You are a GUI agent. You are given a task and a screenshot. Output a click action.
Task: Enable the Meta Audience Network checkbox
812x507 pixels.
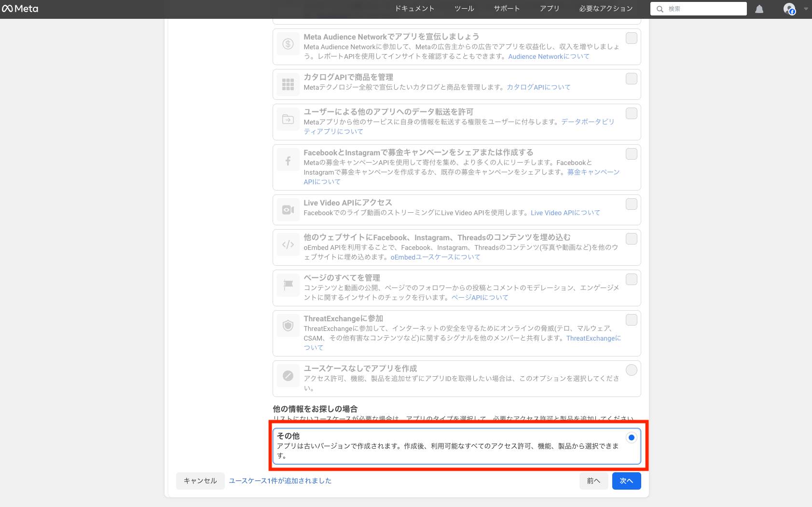(x=631, y=38)
